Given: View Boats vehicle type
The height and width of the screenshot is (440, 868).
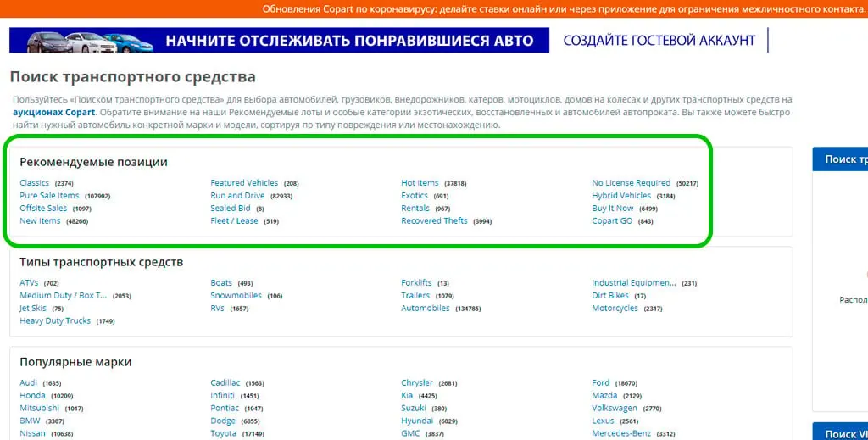Looking at the screenshot, I should coord(221,283).
